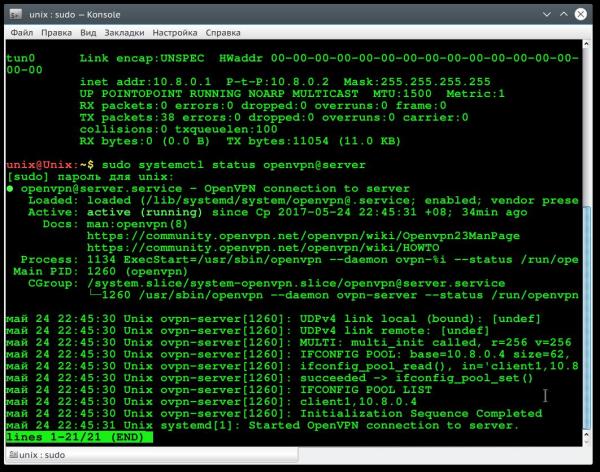
Task: Click the openvpn wiki HOWTO URL
Action: click(x=263, y=248)
